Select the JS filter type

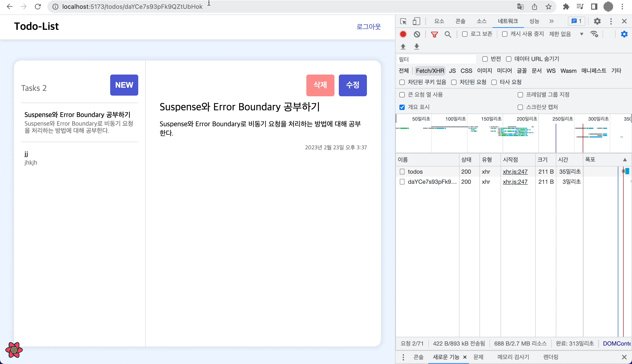click(452, 71)
